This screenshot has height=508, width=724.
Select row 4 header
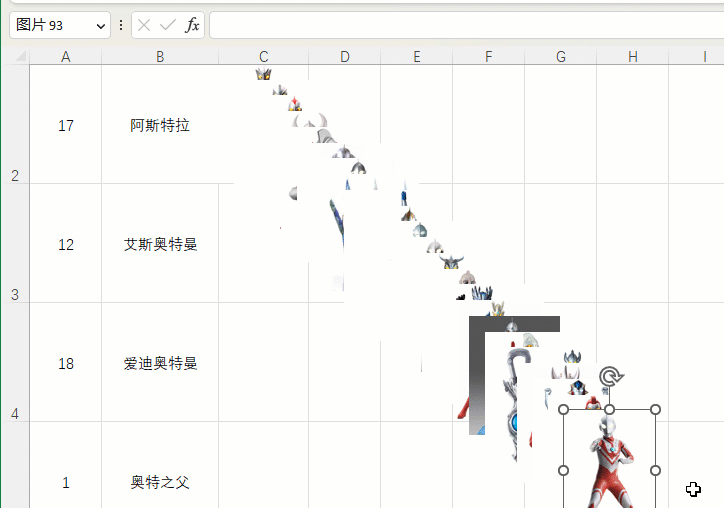click(15, 363)
